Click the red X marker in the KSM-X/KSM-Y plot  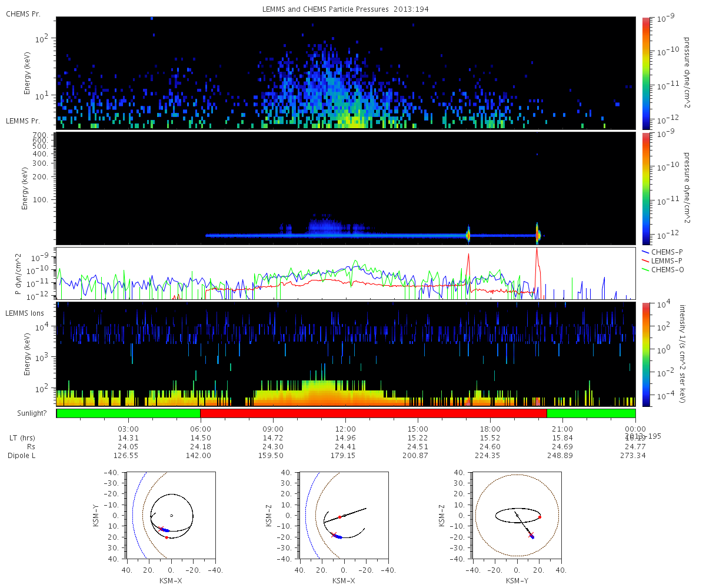pos(161,529)
